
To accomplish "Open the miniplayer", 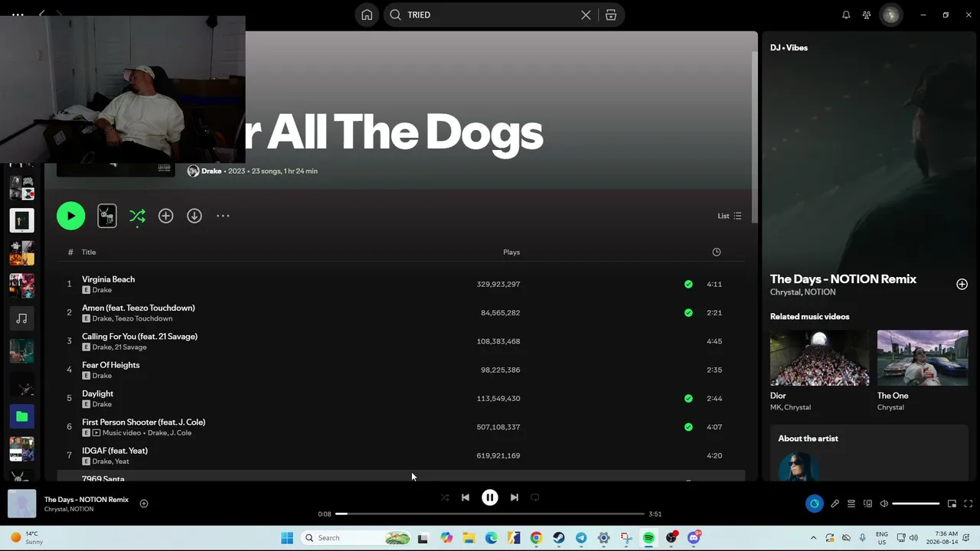I will pyautogui.click(x=952, y=504).
